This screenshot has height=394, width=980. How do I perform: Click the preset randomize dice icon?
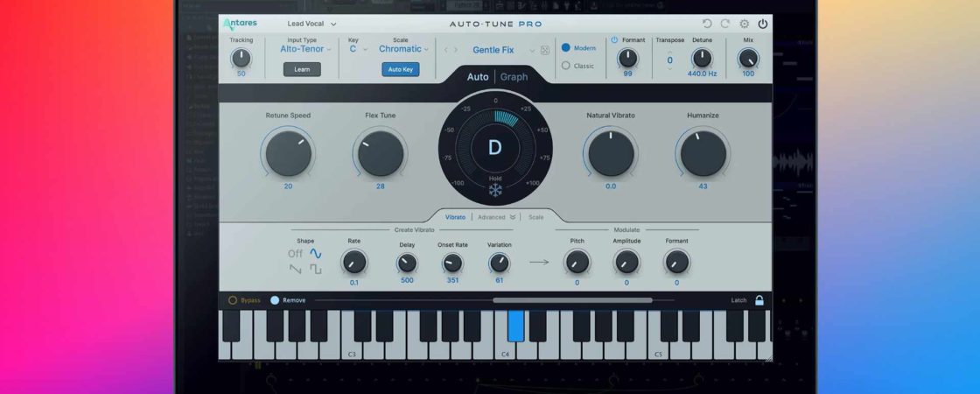coord(545,50)
